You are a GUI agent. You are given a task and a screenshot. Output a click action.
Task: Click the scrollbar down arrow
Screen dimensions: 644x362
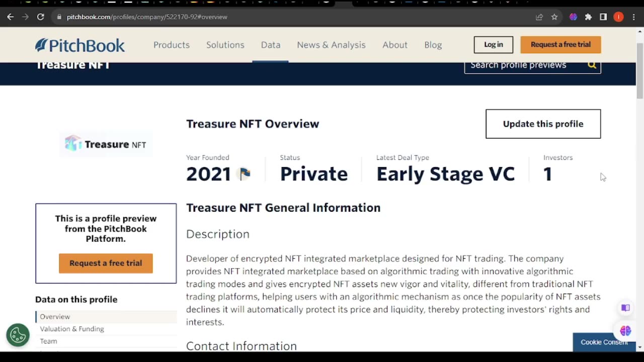pos(639,347)
